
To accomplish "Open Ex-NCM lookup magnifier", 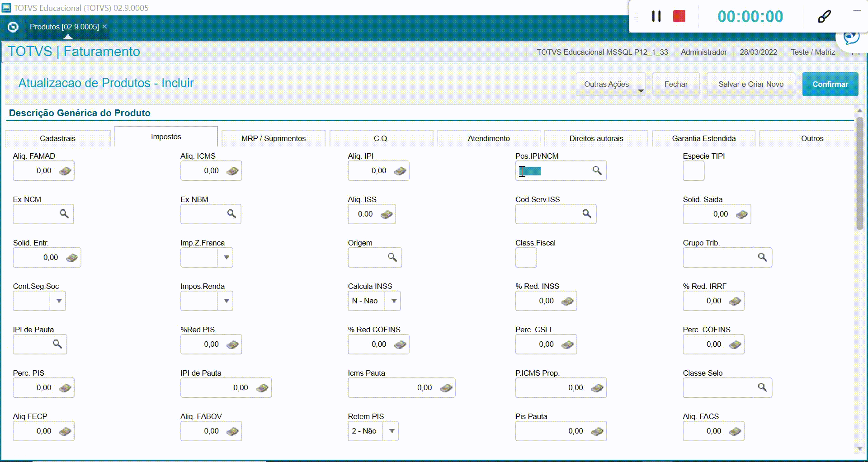I will tap(64, 214).
